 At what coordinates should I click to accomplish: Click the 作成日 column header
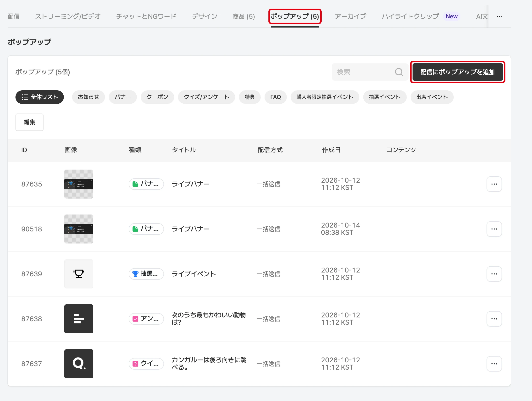coord(331,150)
